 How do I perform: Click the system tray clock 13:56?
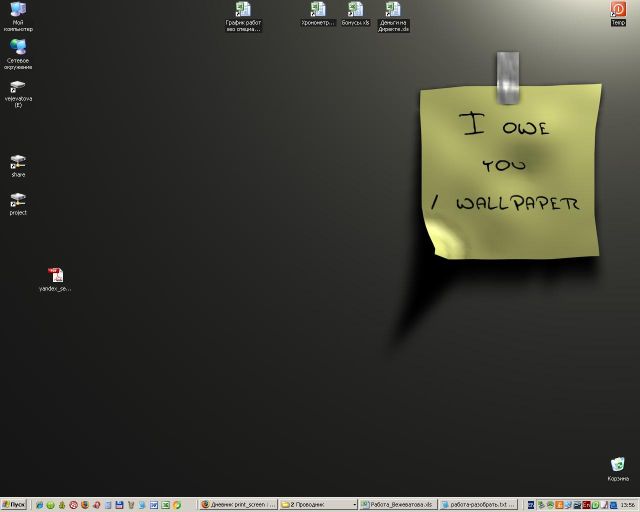(627, 505)
